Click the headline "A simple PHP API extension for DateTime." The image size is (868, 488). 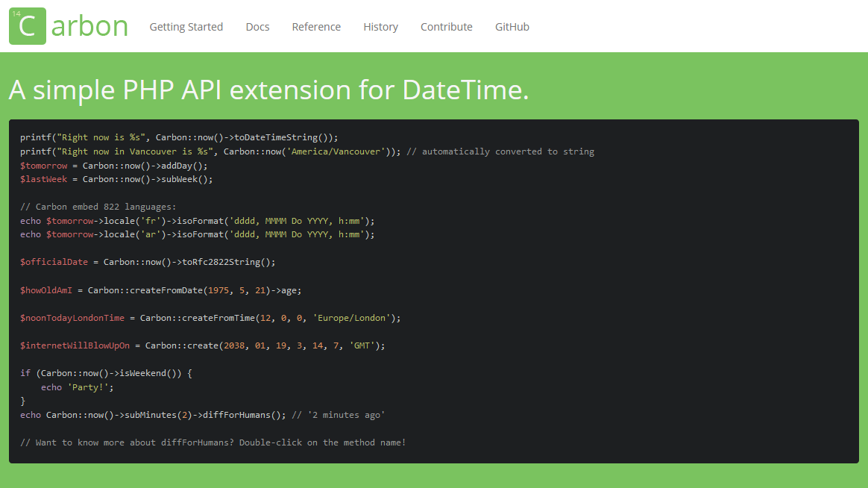coord(268,90)
